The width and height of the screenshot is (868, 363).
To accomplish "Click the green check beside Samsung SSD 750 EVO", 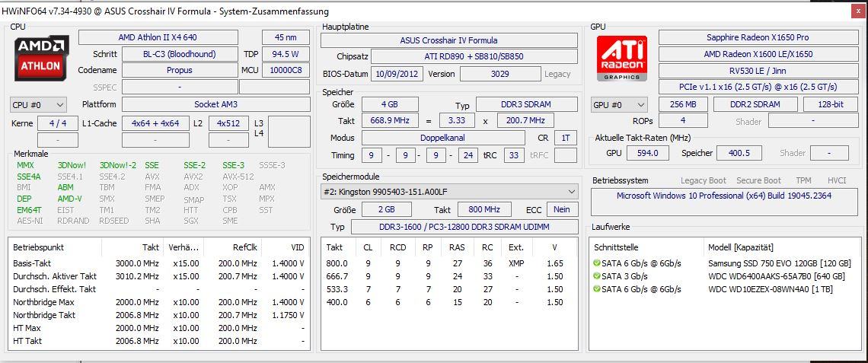I will point(596,263).
